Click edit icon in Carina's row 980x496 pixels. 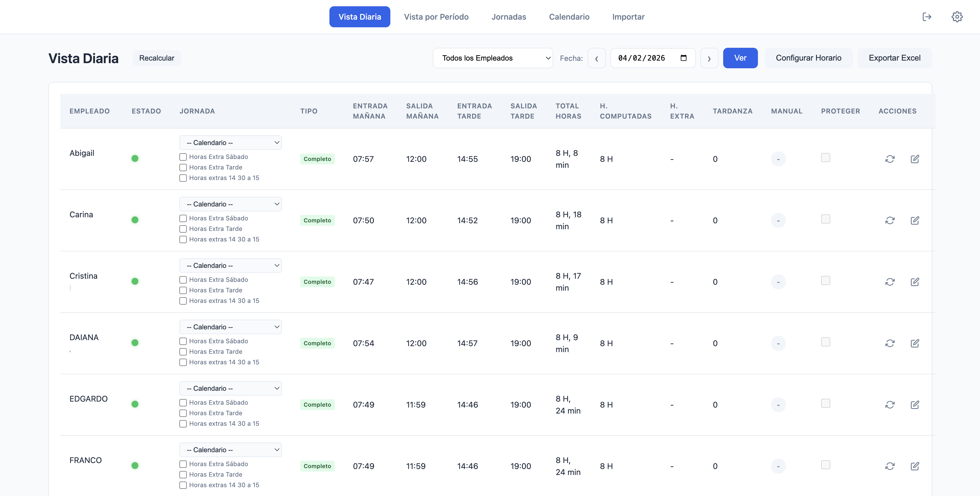pyautogui.click(x=915, y=220)
